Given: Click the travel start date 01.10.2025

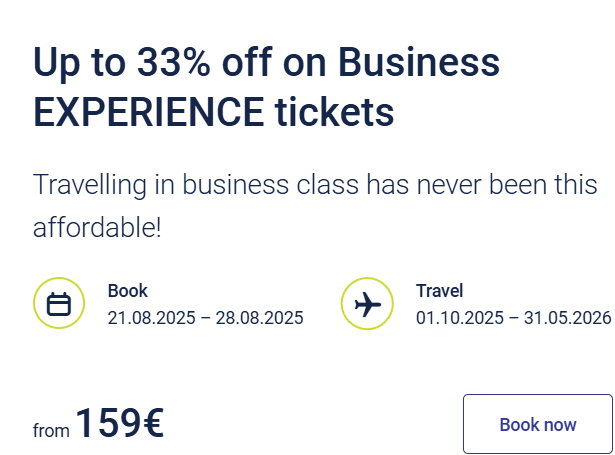Looking at the screenshot, I should pos(456,318).
